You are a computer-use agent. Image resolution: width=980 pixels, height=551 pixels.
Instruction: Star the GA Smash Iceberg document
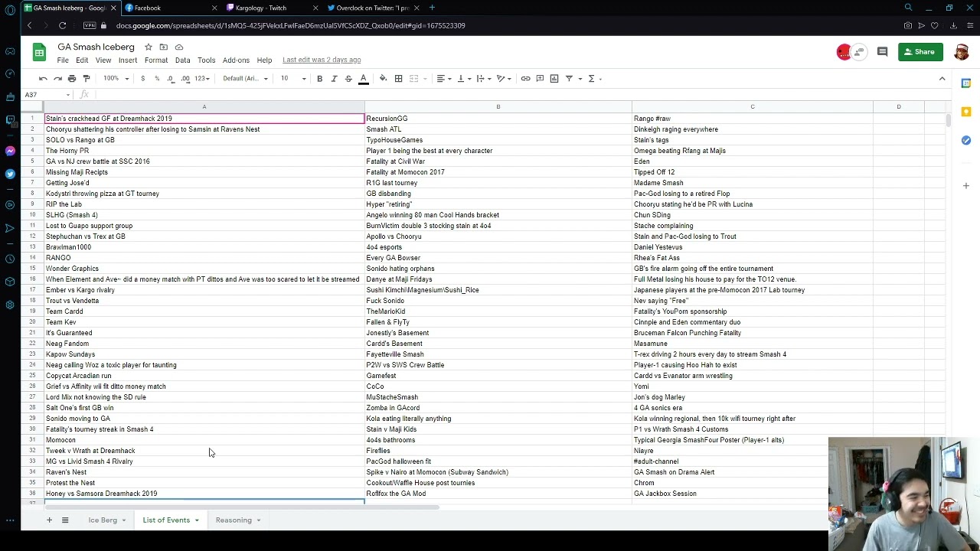(149, 47)
